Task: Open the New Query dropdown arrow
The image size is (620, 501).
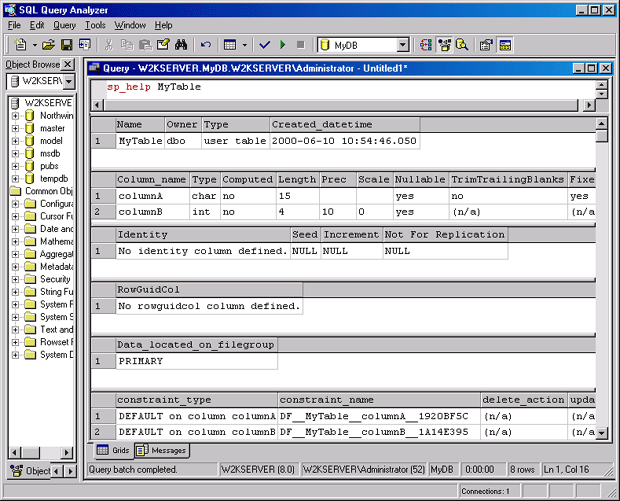Action: (x=35, y=45)
